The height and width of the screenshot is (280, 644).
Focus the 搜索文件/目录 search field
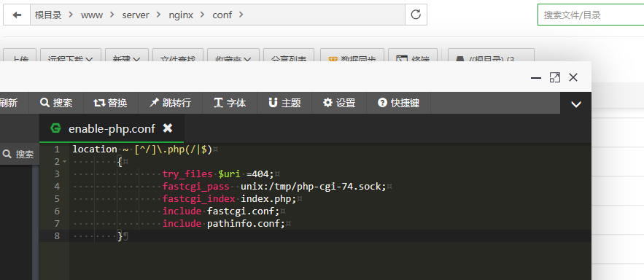click(x=591, y=15)
